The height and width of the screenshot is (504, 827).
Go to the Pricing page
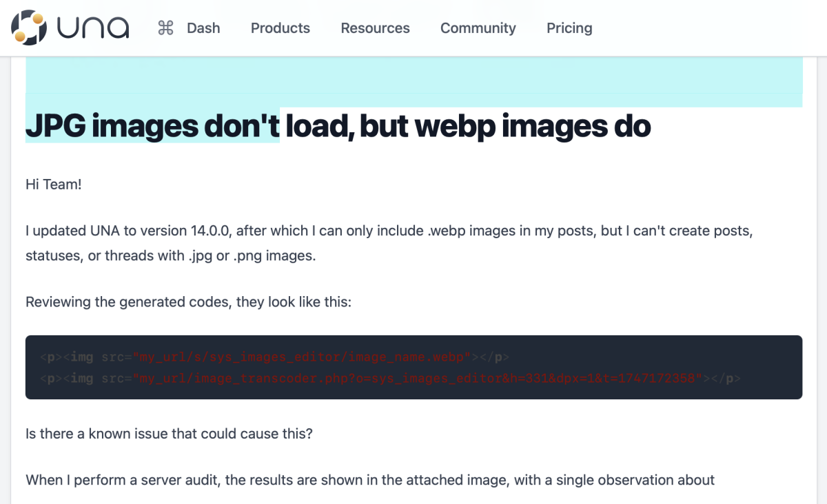click(569, 28)
